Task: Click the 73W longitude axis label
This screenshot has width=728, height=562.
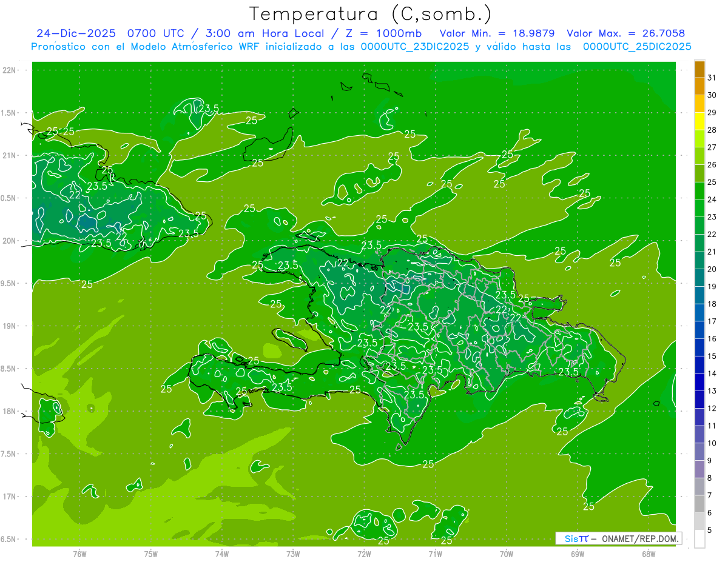Action: coord(293,554)
